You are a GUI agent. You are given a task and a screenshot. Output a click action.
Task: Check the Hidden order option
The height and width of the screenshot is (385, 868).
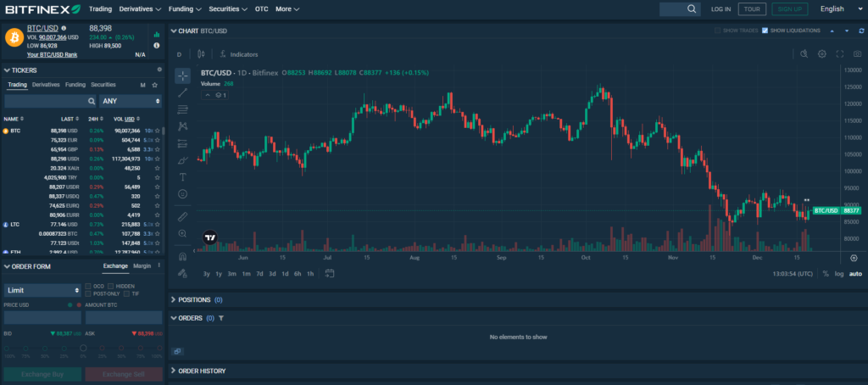(111, 287)
